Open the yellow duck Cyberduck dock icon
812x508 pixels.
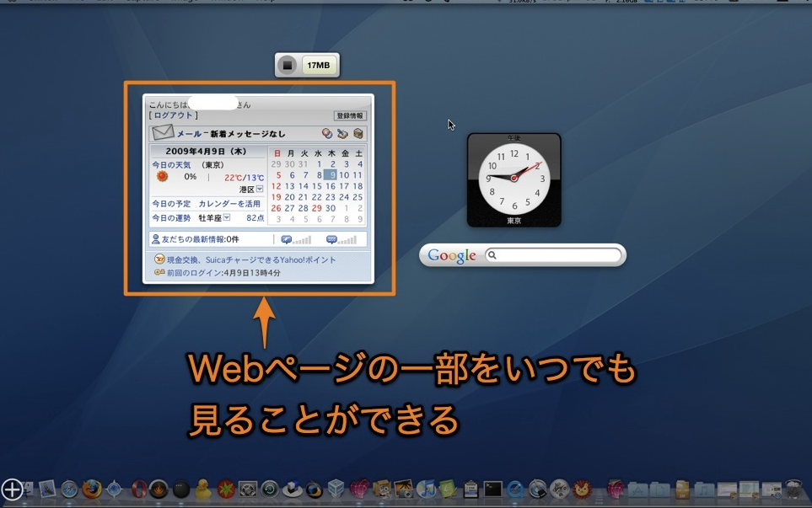(x=203, y=489)
